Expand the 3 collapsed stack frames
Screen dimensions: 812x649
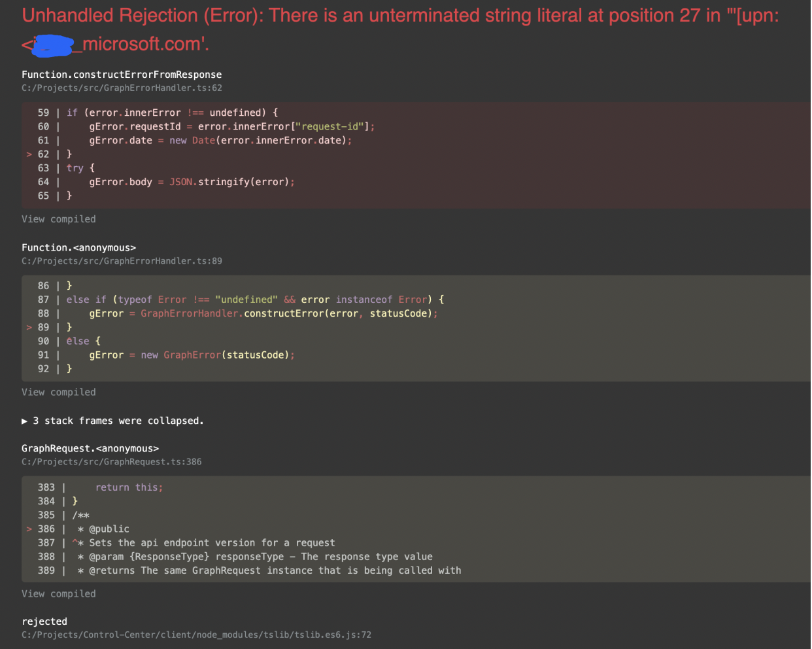112,421
